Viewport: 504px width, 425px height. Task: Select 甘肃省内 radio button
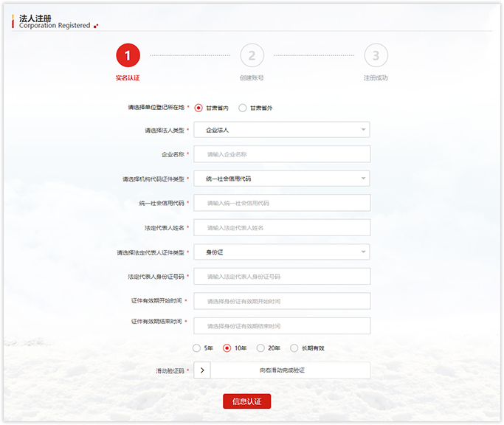point(199,108)
